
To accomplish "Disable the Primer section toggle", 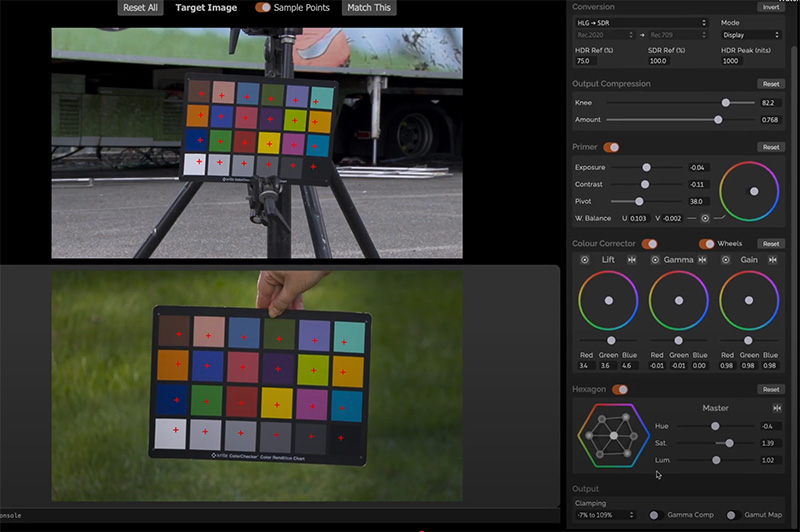I will coord(610,147).
